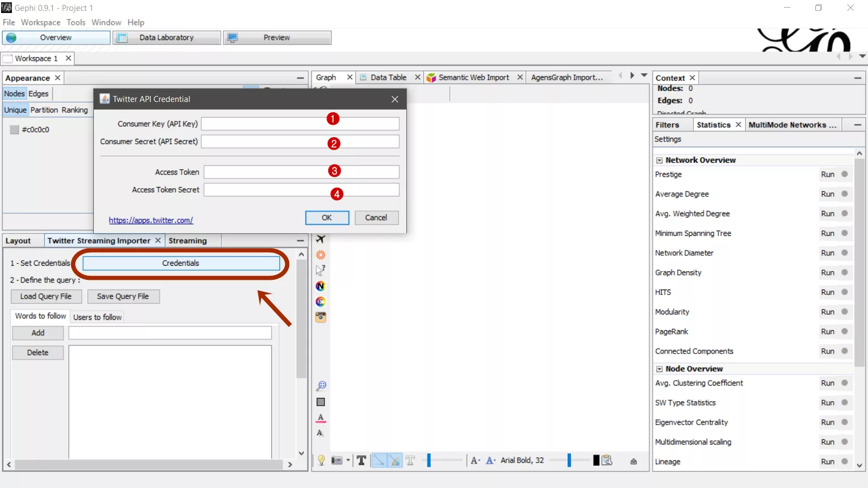Click the edge thickness slider in bottom toolbar
Screen dimensions: 868x488
443,460
